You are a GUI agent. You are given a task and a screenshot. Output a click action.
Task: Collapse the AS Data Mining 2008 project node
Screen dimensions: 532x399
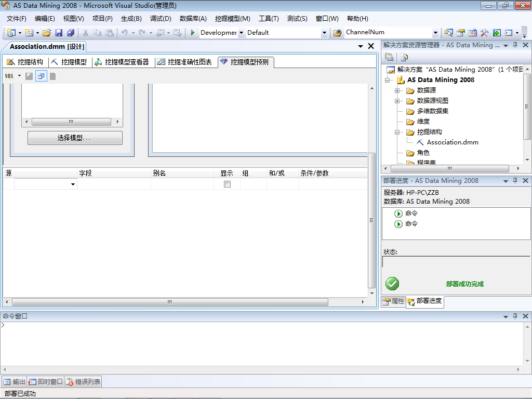[x=387, y=80]
